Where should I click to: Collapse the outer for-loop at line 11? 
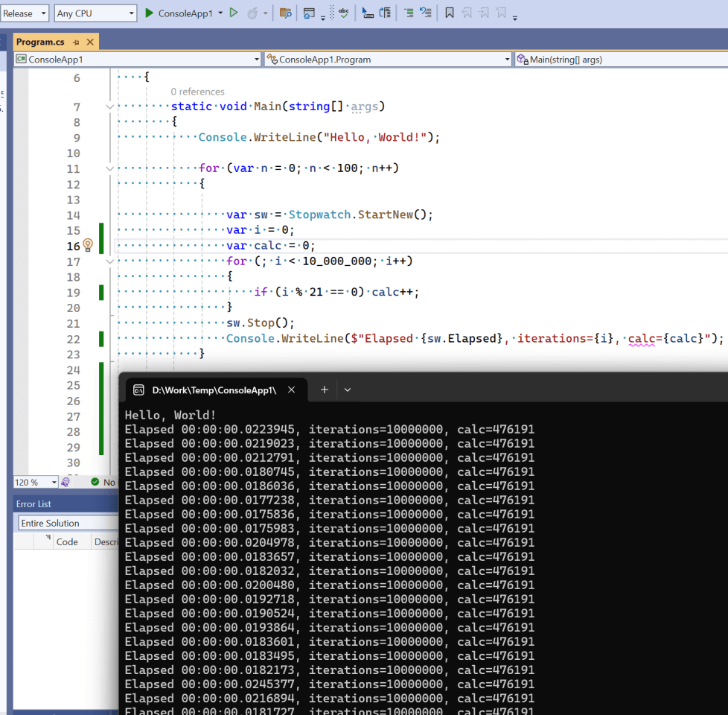point(110,168)
